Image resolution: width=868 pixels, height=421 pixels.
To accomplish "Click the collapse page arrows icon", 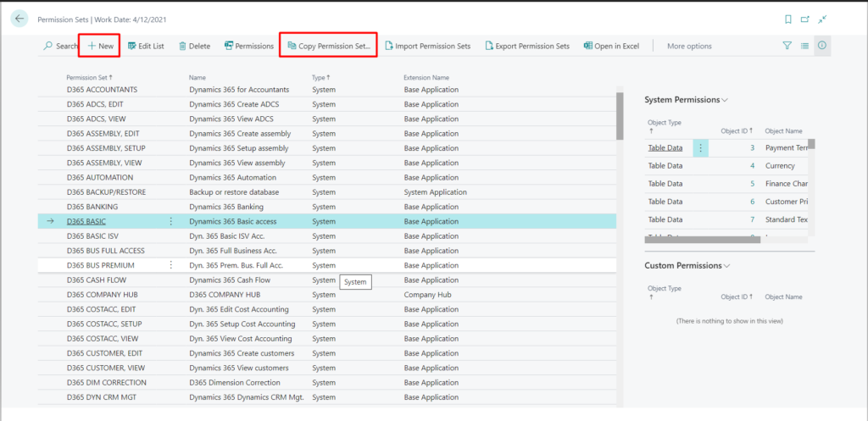I will point(822,19).
